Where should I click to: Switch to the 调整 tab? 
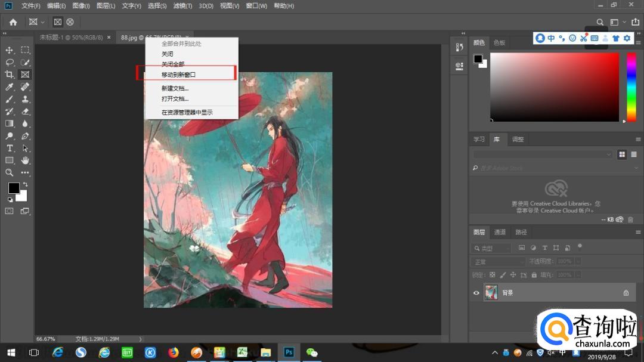(x=518, y=140)
